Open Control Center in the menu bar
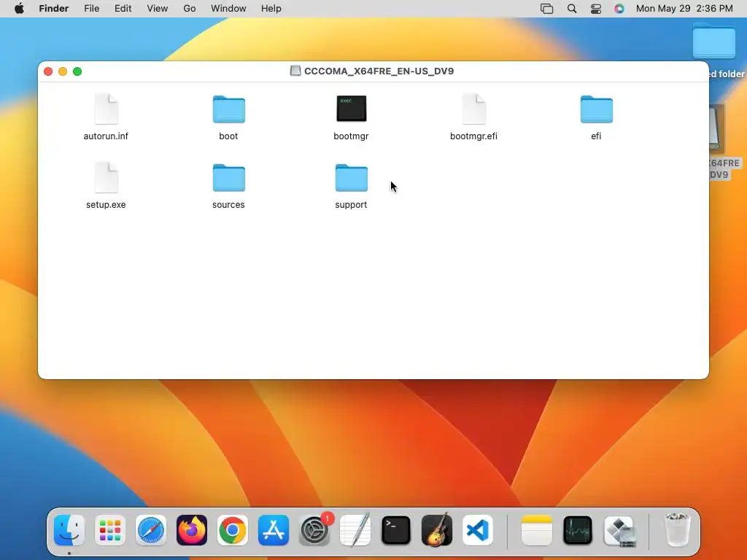 [x=596, y=9]
